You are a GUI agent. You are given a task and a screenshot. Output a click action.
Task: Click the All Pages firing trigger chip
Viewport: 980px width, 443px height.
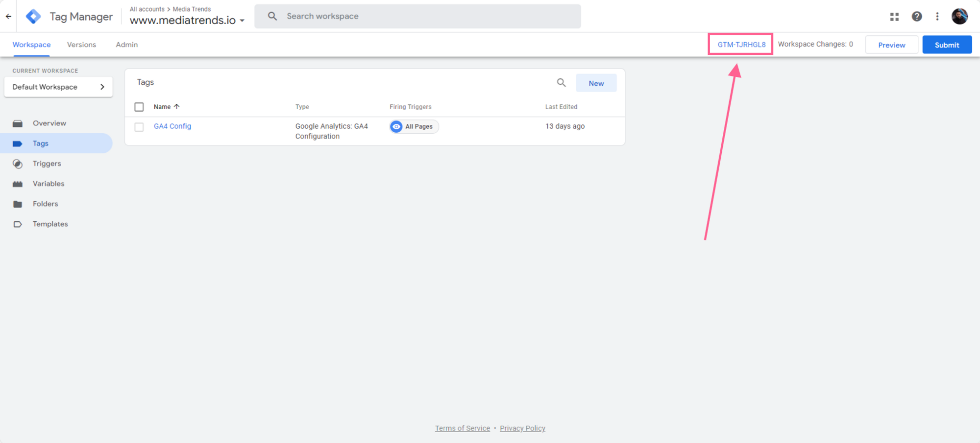[x=414, y=126]
